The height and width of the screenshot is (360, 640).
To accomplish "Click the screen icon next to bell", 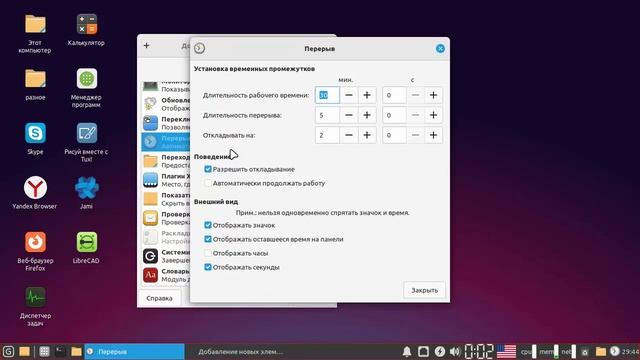I will pyautogui.click(x=423, y=351).
